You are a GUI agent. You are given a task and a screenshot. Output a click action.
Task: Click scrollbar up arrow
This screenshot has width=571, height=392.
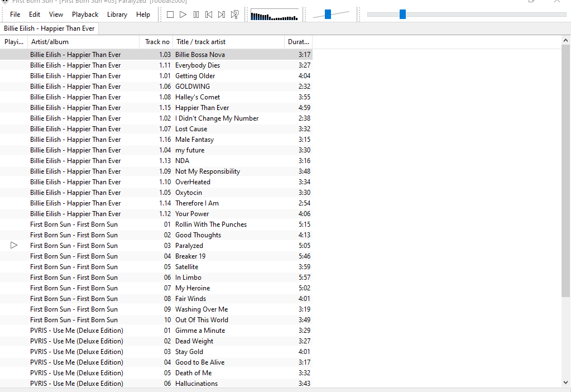coord(565,40)
